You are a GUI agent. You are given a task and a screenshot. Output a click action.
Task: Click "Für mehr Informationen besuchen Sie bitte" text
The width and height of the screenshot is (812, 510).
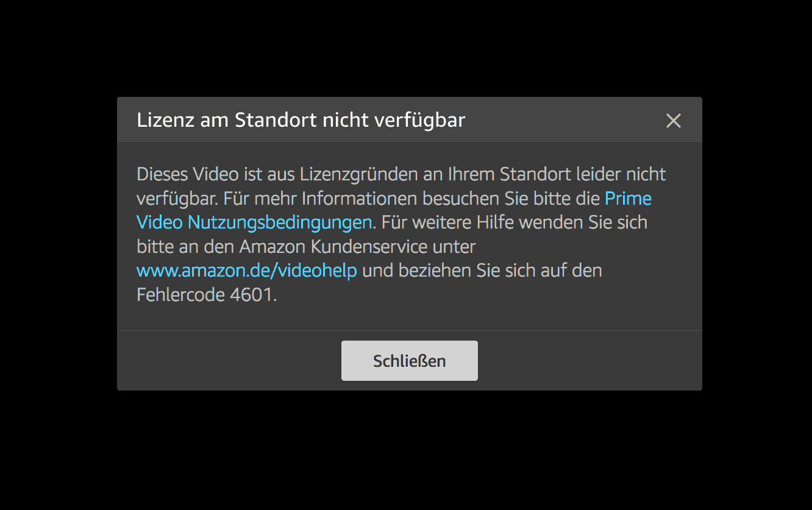[412, 199]
